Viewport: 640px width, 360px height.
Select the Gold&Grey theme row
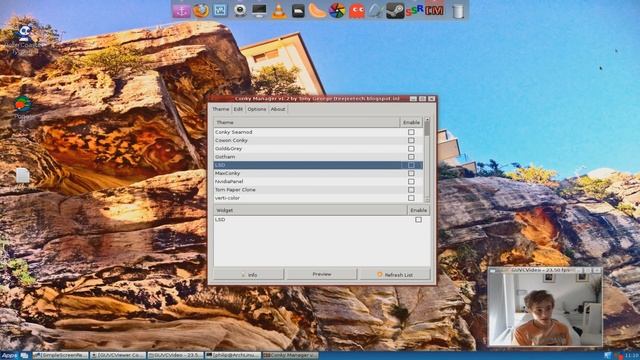pyautogui.click(x=318, y=149)
